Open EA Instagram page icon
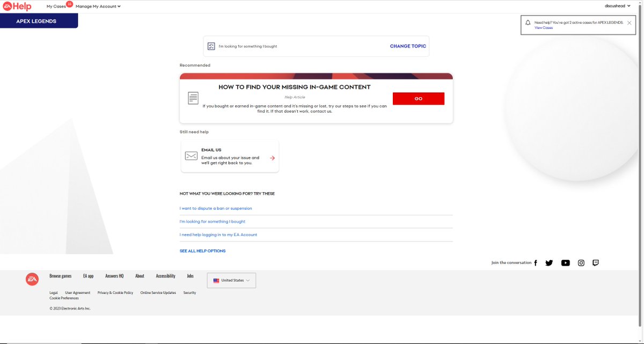Screen dimensions: 644x344 [x=581, y=263]
